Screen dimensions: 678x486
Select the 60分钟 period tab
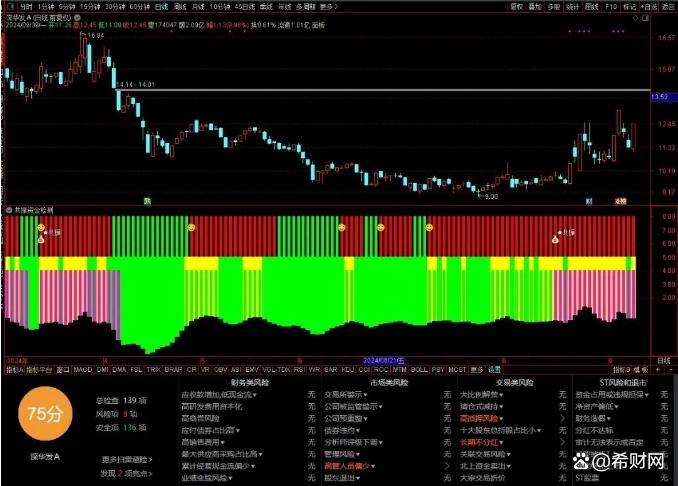(x=140, y=7)
